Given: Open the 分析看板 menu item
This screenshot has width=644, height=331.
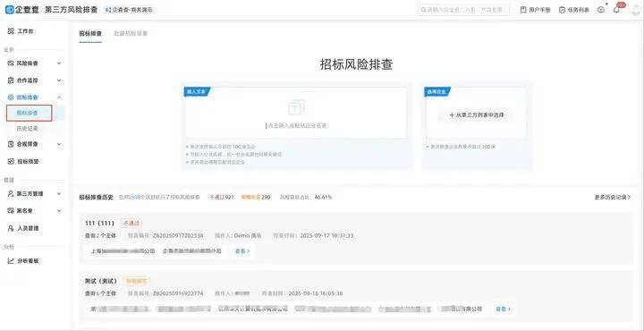Looking at the screenshot, I should (x=28, y=261).
